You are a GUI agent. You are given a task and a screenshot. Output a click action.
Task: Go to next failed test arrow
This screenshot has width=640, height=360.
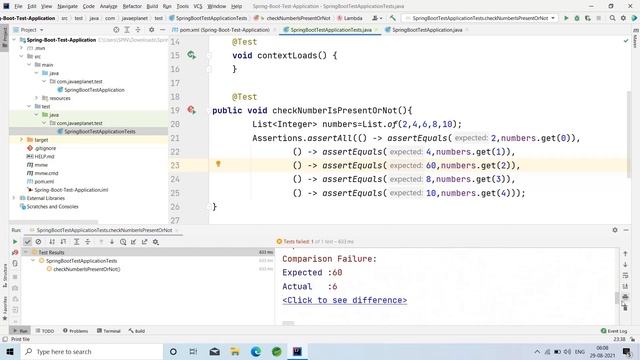point(112,242)
